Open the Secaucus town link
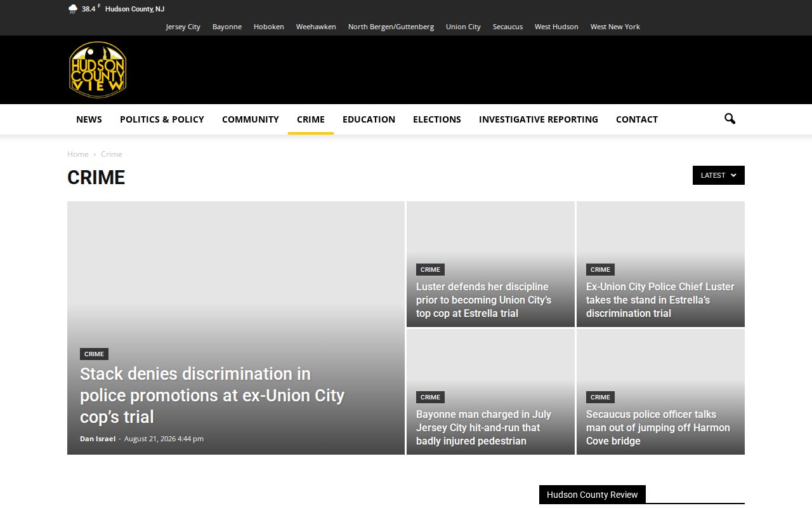The height and width of the screenshot is (508, 812). click(x=507, y=27)
